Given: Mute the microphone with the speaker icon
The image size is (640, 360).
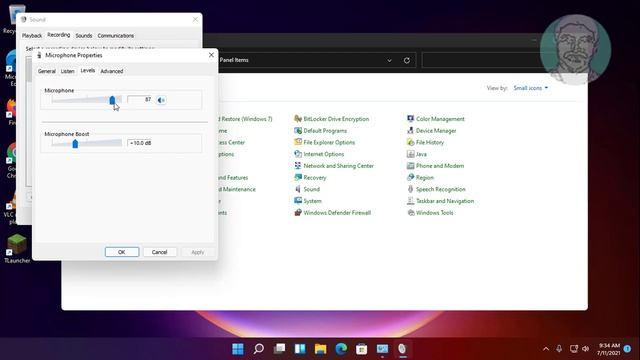Looking at the screenshot, I should tap(161, 100).
